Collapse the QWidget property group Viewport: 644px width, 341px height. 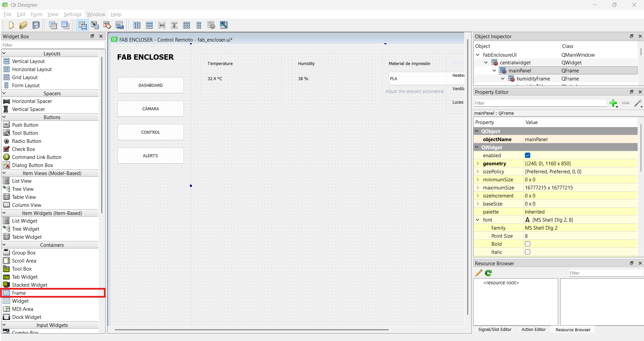point(477,147)
